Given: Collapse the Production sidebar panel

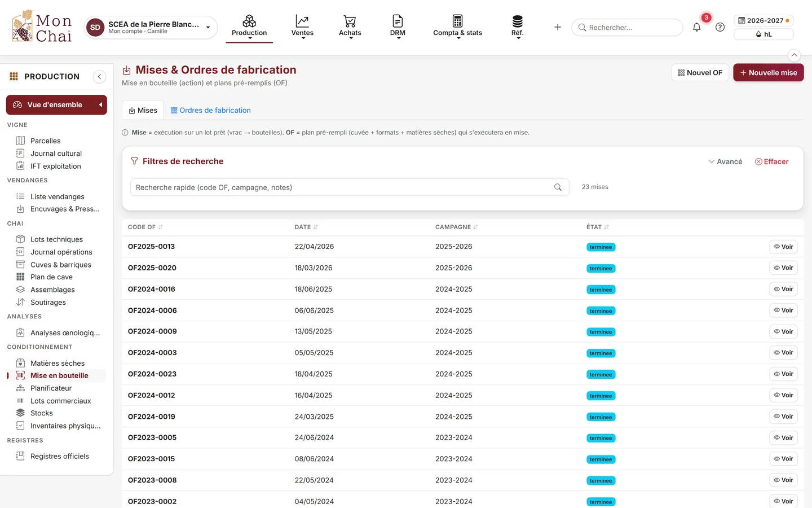Looking at the screenshot, I should (99, 77).
